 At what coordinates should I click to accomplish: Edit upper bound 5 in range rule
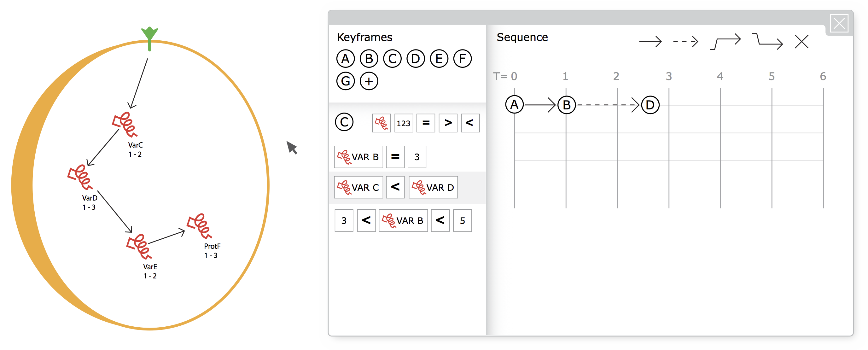(x=463, y=221)
